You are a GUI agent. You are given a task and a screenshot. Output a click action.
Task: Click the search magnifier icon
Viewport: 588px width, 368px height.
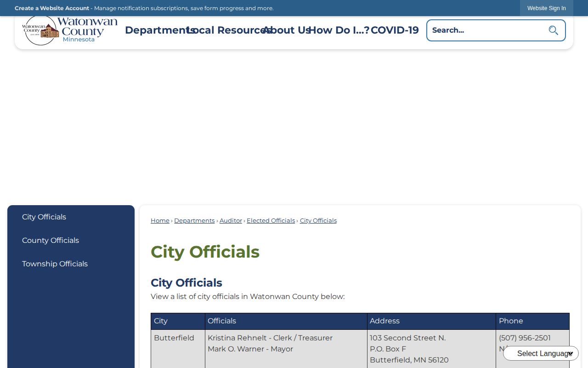(553, 30)
